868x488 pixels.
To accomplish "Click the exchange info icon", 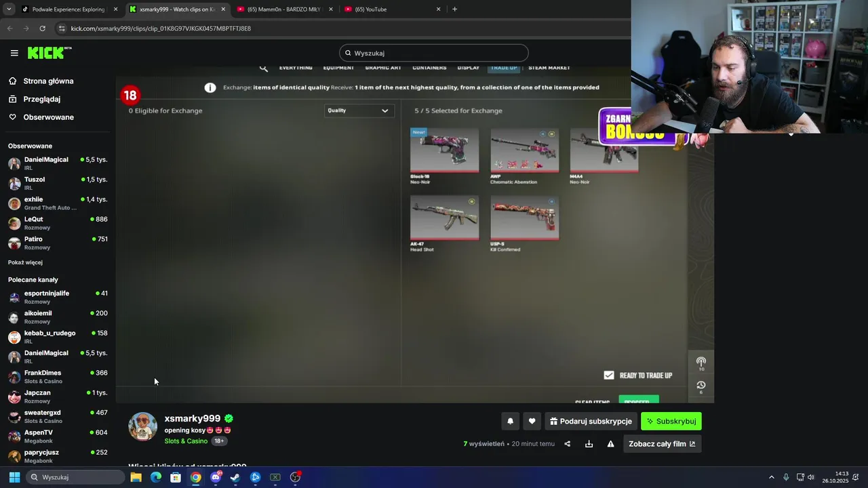I will click(x=210, y=87).
